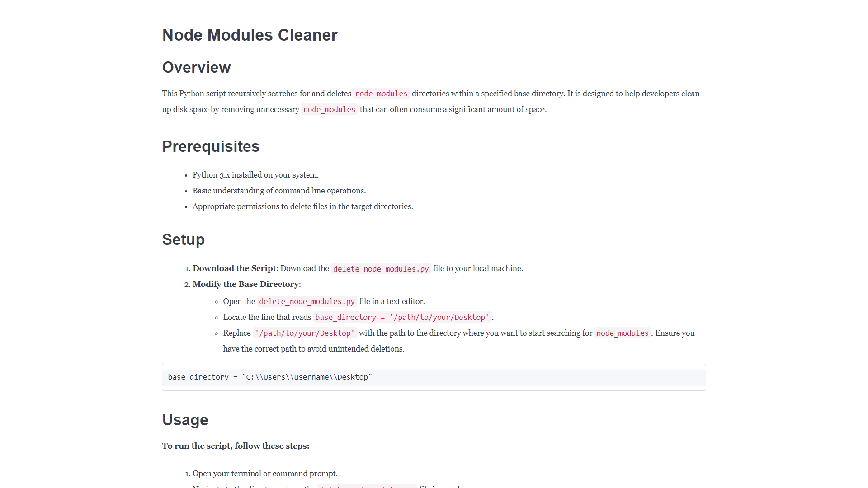Click delete_node_modules.py code in the Download step
Screen dimensions: 868x488
click(x=381, y=269)
